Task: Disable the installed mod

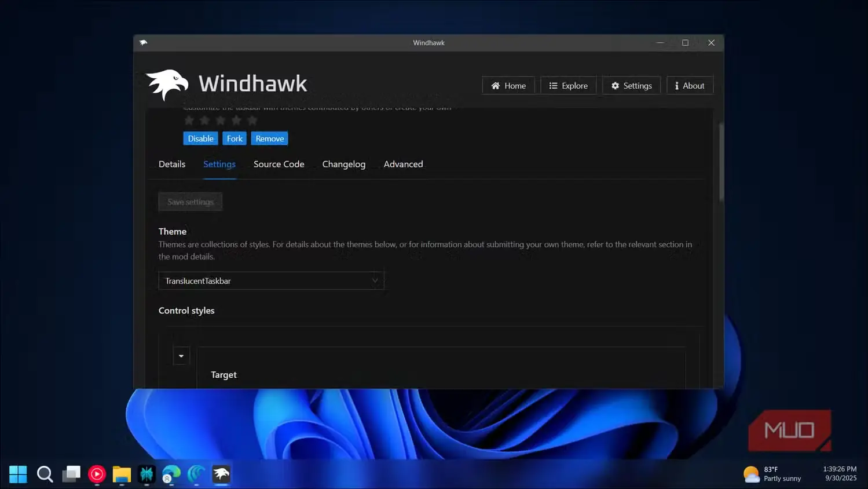Action: click(200, 138)
